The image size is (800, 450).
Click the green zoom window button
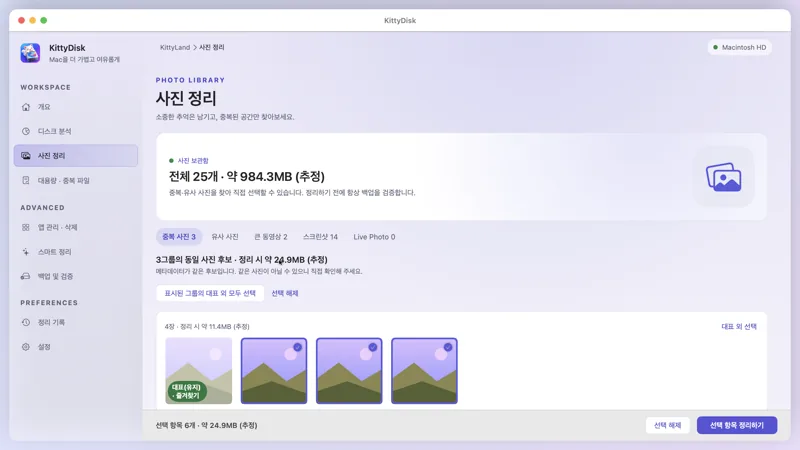[x=44, y=20]
